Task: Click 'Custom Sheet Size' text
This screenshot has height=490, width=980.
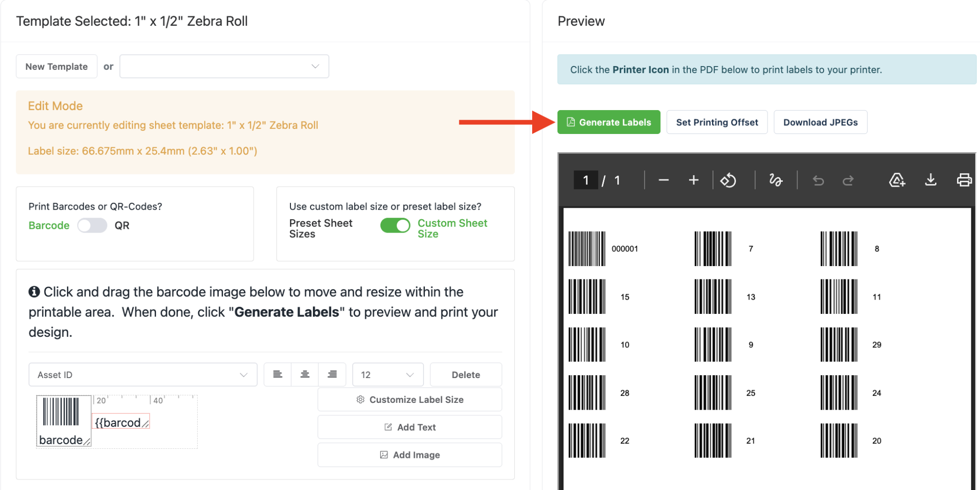Action: coord(452,229)
